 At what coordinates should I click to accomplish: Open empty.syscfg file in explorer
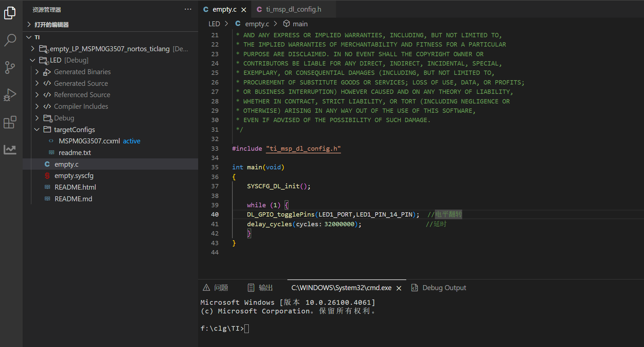coord(74,176)
